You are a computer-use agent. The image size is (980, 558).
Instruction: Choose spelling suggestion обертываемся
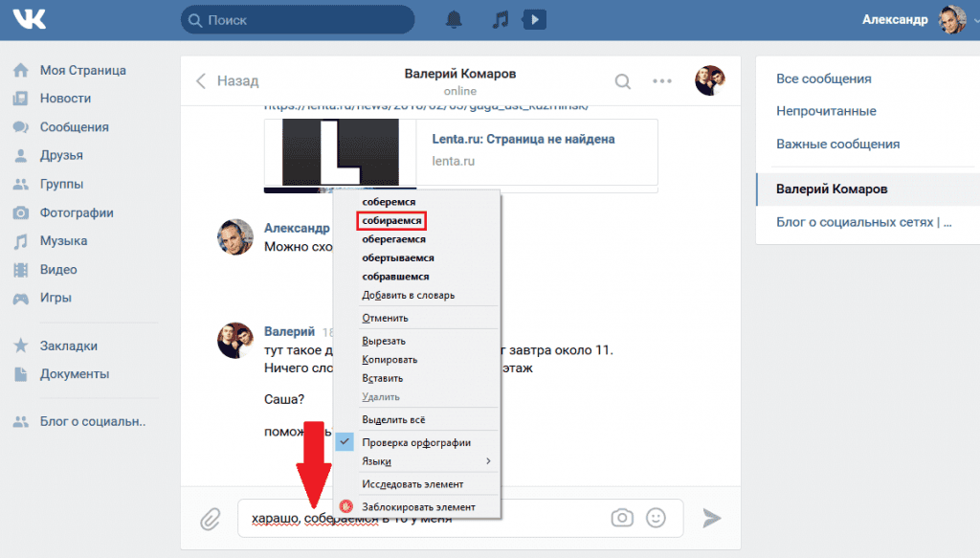398,258
